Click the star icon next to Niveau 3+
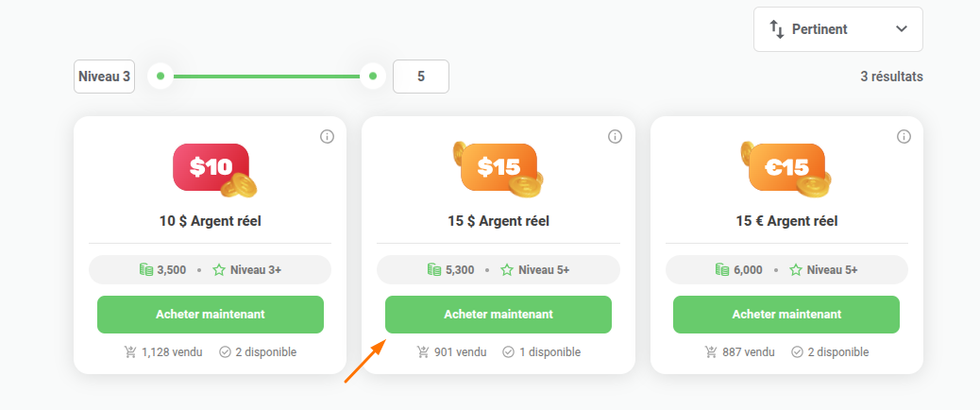Screen dimensions: 980x410 click(219, 270)
